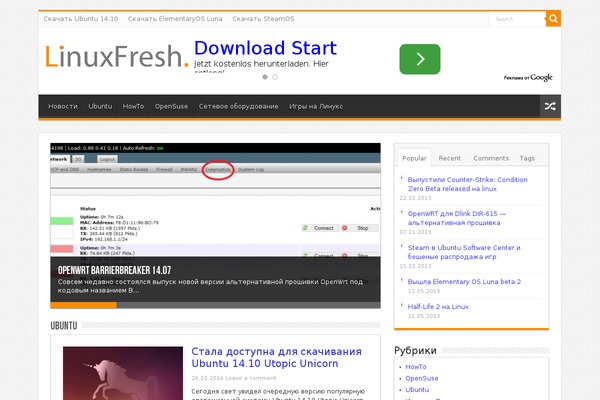Switch to the Tags tab
Screen dimensions: 600x400
pos(527,158)
